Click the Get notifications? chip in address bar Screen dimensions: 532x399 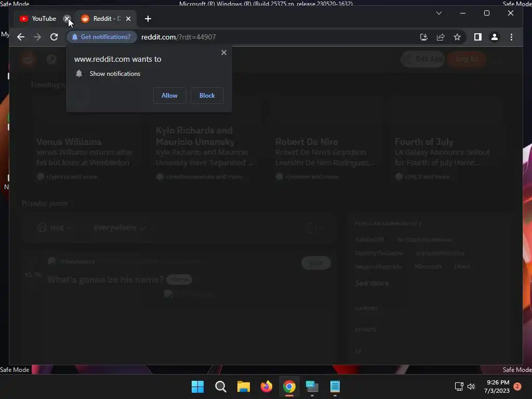(101, 37)
